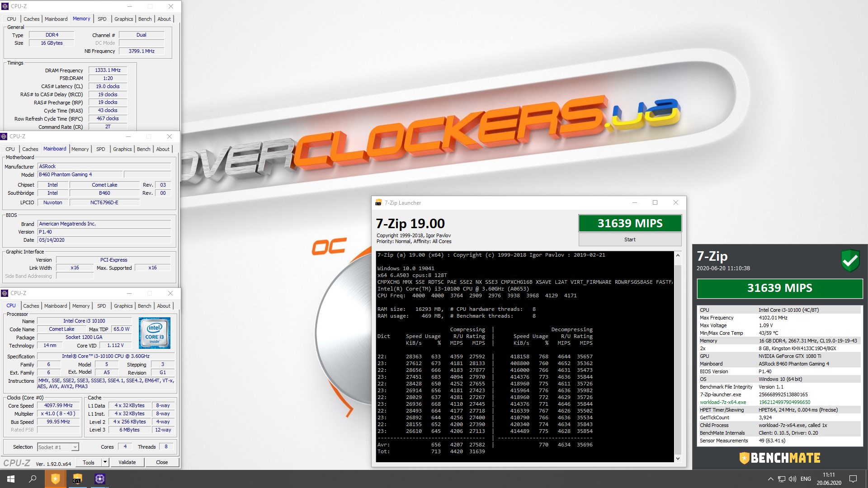Open Memory tab in middle CPU-Z window
The width and height of the screenshot is (868, 488).
(80, 149)
